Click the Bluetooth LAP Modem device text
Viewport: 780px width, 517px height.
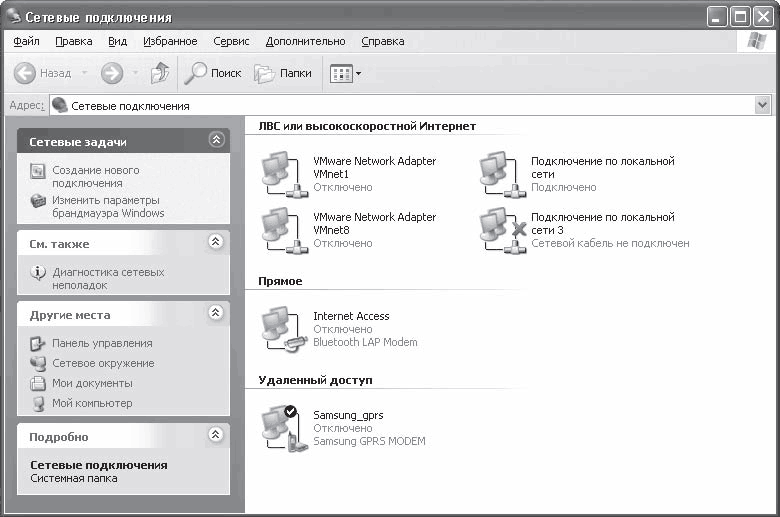click(365, 342)
